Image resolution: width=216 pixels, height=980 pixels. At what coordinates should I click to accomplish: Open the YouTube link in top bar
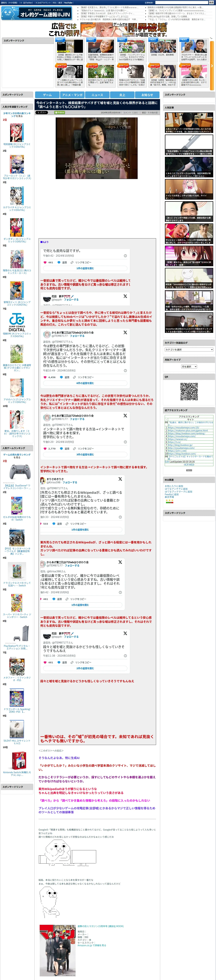pyautogui.click(x=68, y=3)
